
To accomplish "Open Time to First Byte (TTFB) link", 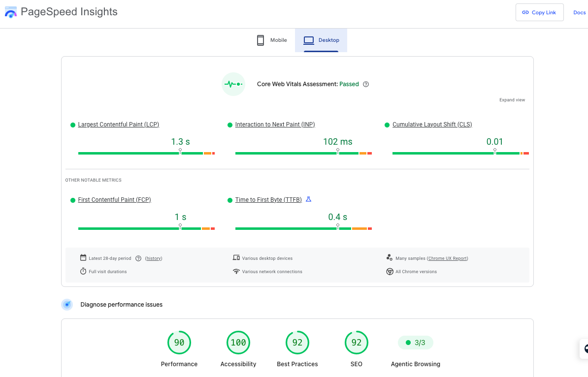I will [x=268, y=200].
